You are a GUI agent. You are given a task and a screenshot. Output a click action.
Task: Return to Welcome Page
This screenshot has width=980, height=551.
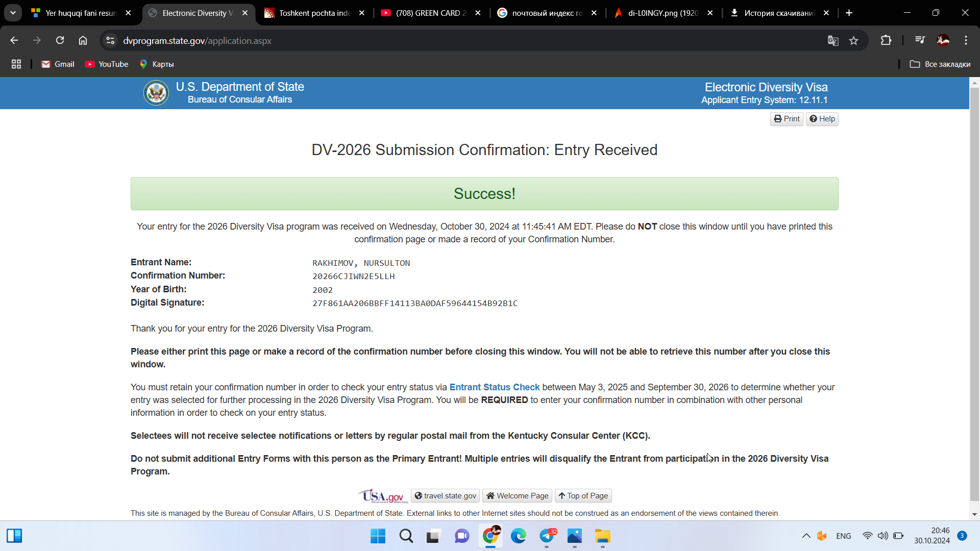(x=517, y=496)
